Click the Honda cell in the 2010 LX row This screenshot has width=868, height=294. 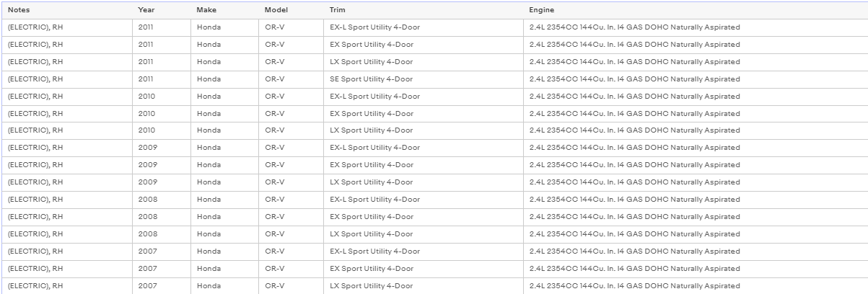(x=225, y=130)
